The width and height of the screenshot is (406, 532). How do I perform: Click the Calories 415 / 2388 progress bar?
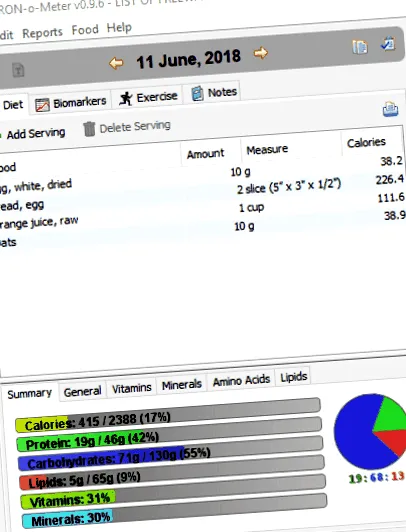169,416
